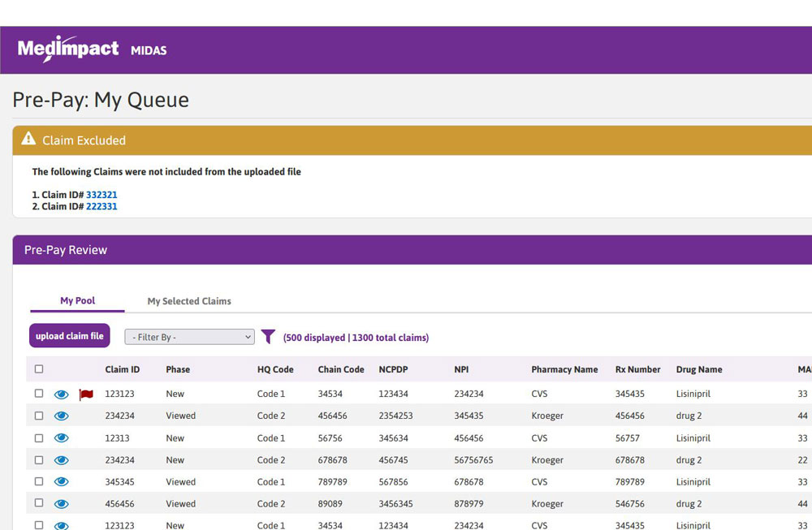812x530 pixels.
Task: Click the HQ Code column header
Action: 275,369
